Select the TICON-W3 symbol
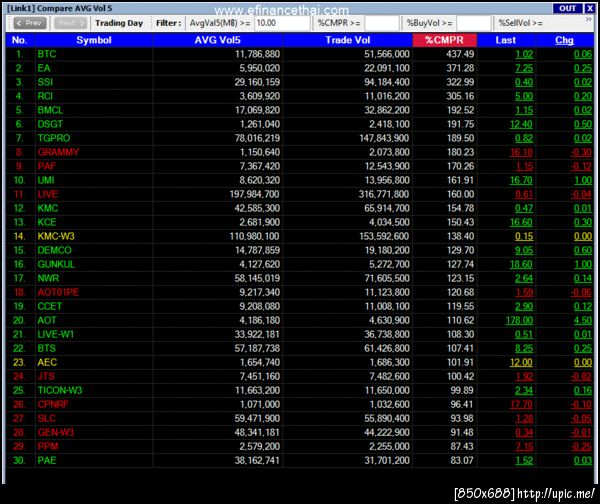Screen dimensions: 600x504 pos(60,390)
